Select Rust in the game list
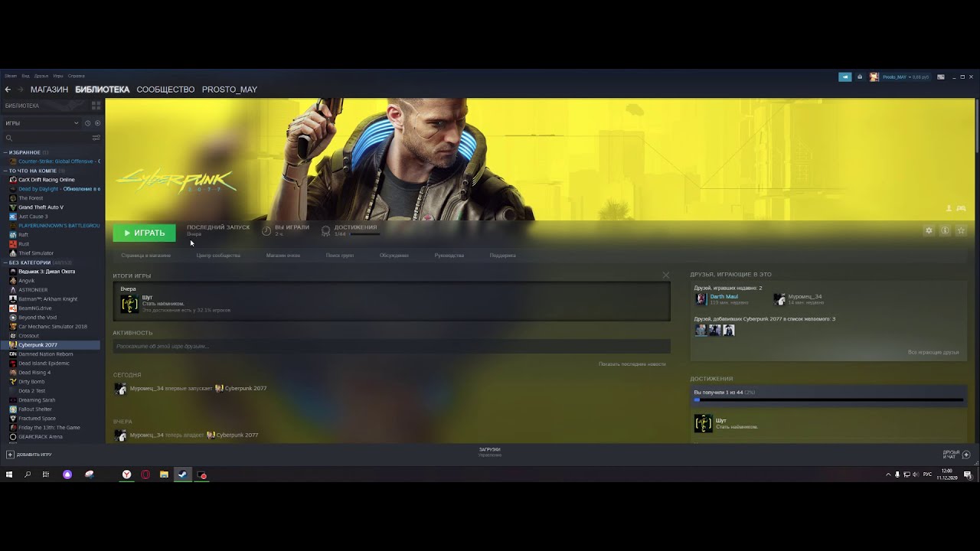This screenshot has height=551, width=980. point(24,244)
